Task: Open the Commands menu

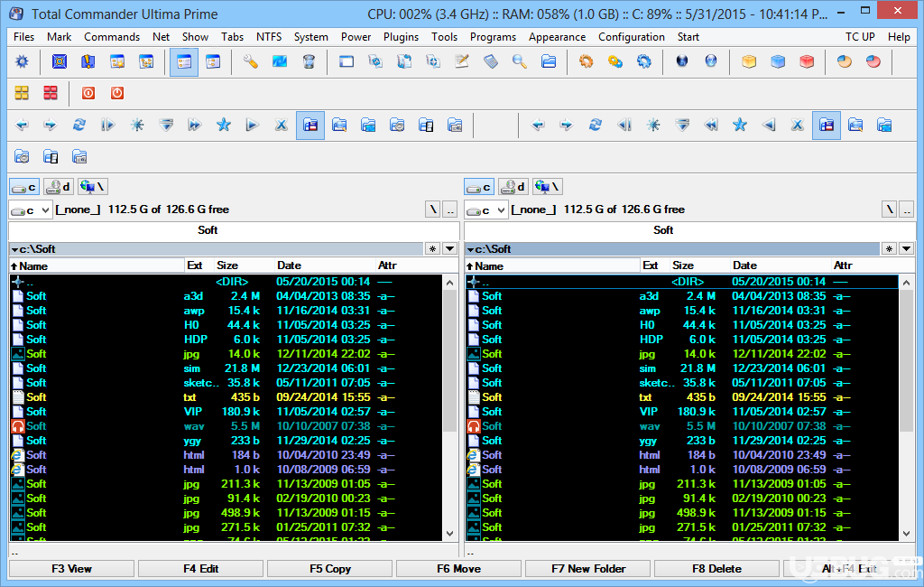Action: click(112, 37)
